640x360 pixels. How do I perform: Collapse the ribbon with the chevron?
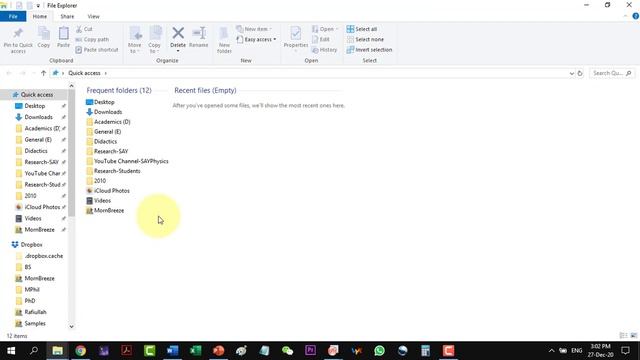pyautogui.click(x=625, y=16)
